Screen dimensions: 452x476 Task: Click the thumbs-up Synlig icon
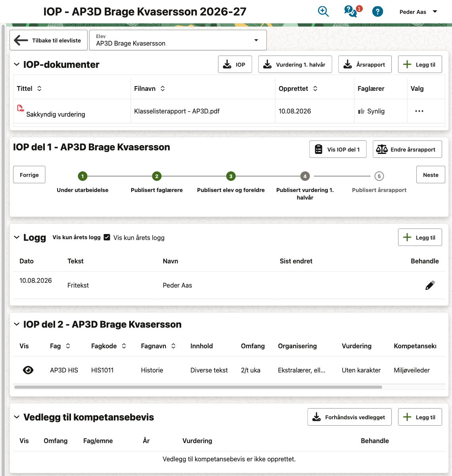[361, 111]
